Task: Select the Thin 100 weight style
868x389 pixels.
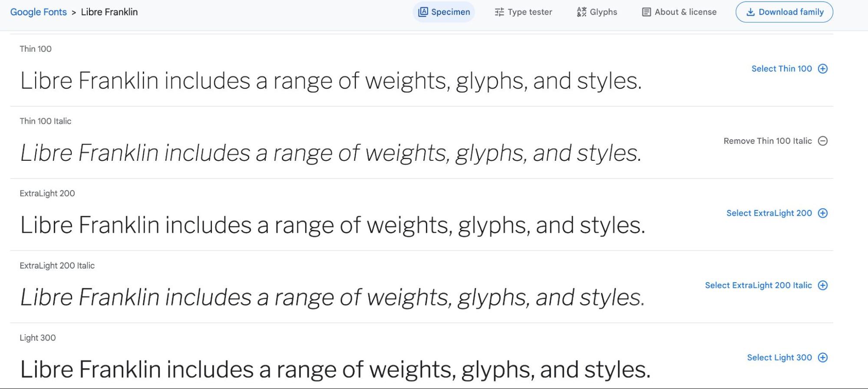Action: pos(781,68)
